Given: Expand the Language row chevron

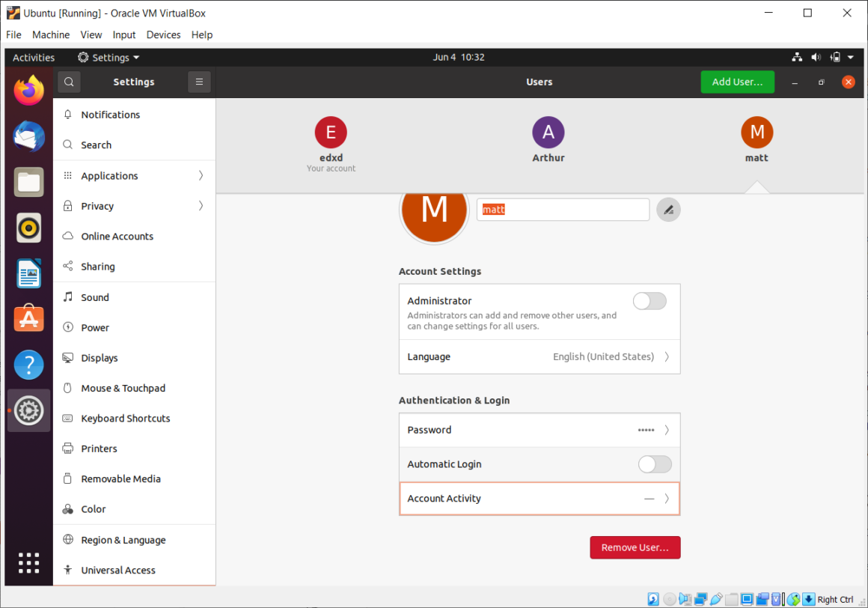Looking at the screenshot, I should (x=666, y=357).
